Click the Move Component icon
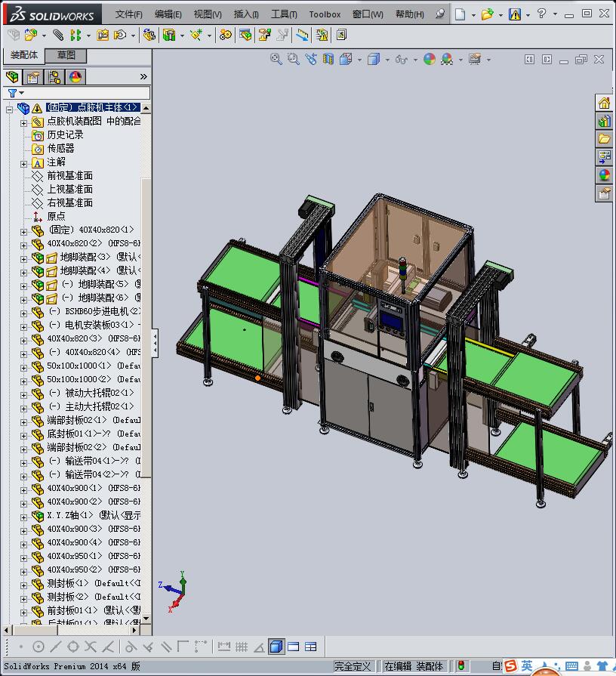 click(120, 35)
